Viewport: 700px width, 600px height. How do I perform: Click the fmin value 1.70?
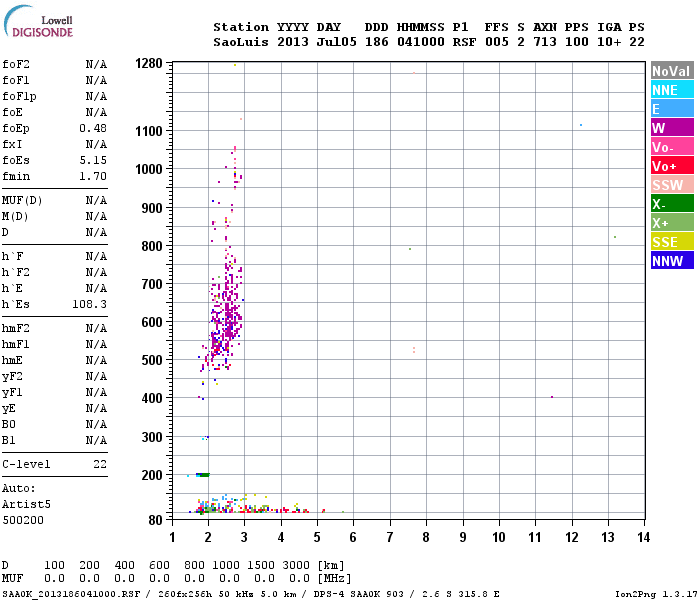click(93, 176)
